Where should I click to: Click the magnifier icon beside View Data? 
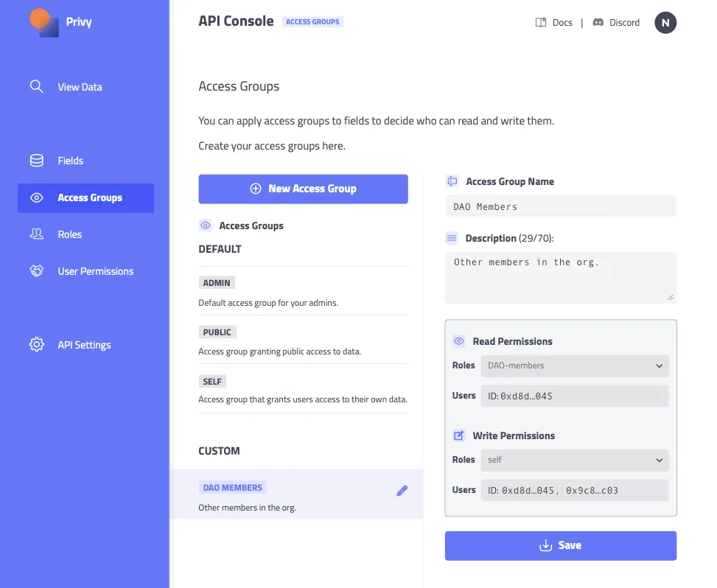pos(36,86)
